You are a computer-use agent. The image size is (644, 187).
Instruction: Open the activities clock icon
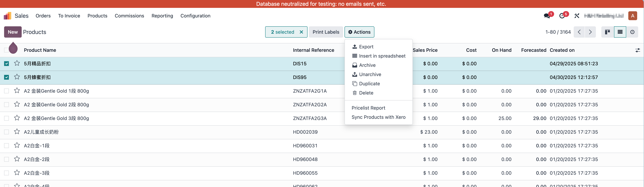pos(562,16)
